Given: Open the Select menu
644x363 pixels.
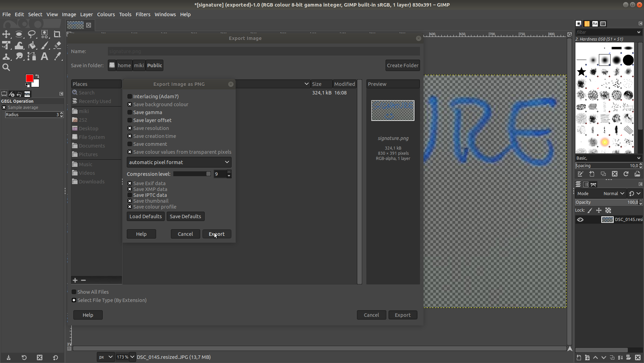Looking at the screenshot, I should (35, 14).
